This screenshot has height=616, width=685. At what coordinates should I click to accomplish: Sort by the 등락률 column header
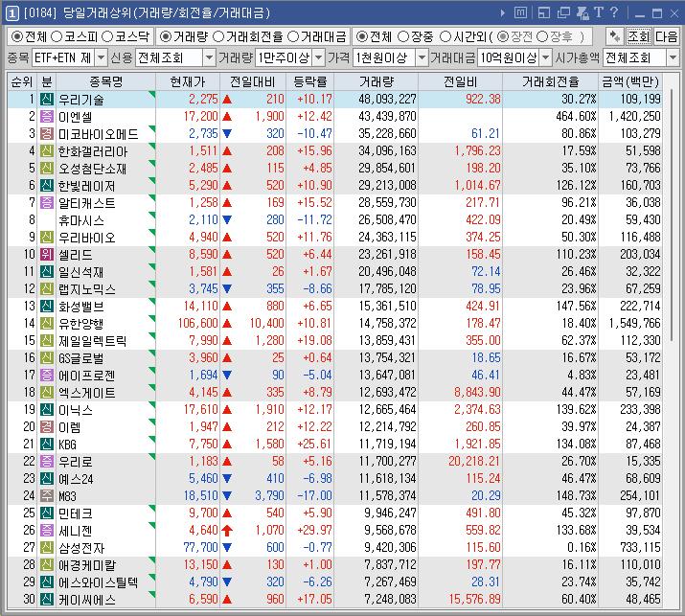click(309, 81)
